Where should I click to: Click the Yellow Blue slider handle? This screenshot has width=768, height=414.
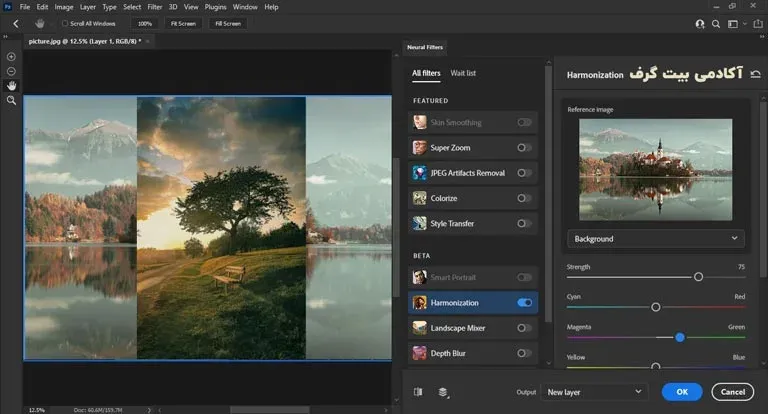point(655,366)
